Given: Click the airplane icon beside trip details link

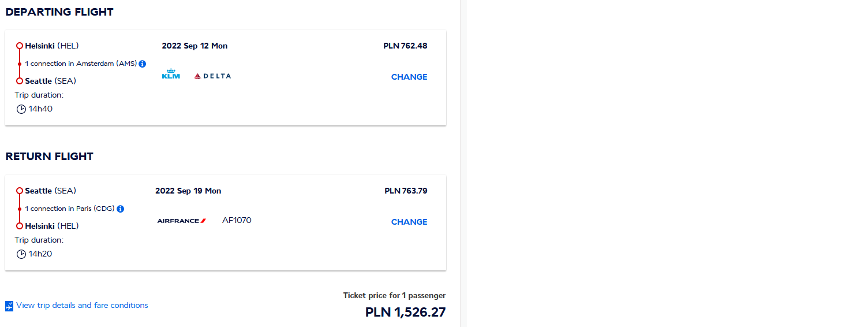Looking at the screenshot, I should pos(9,306).
